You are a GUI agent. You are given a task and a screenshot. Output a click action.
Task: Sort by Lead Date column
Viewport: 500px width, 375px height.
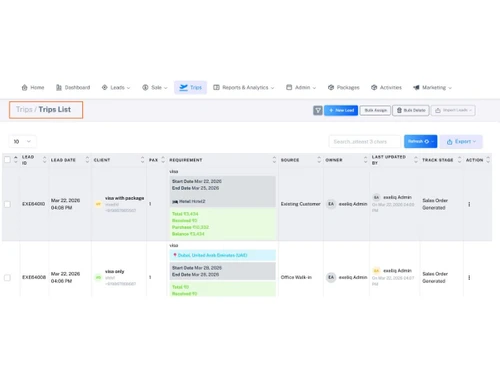tap(87, 160)
